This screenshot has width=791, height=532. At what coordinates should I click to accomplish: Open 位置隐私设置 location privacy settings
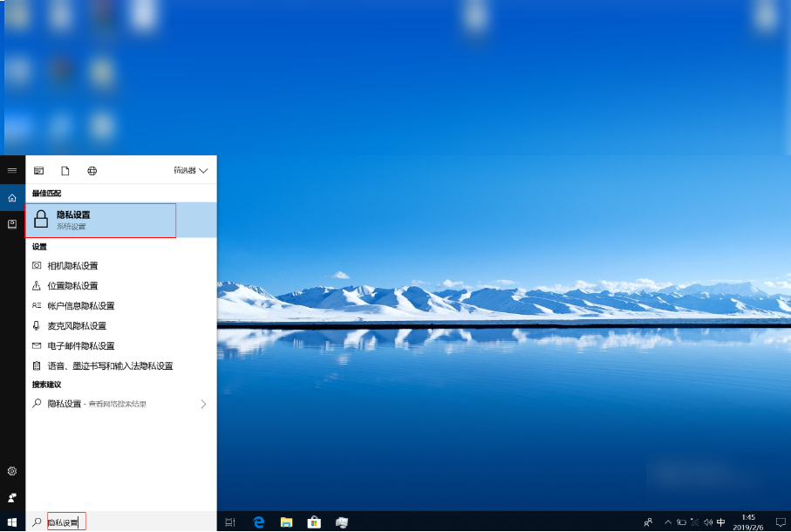click(72, 286)
